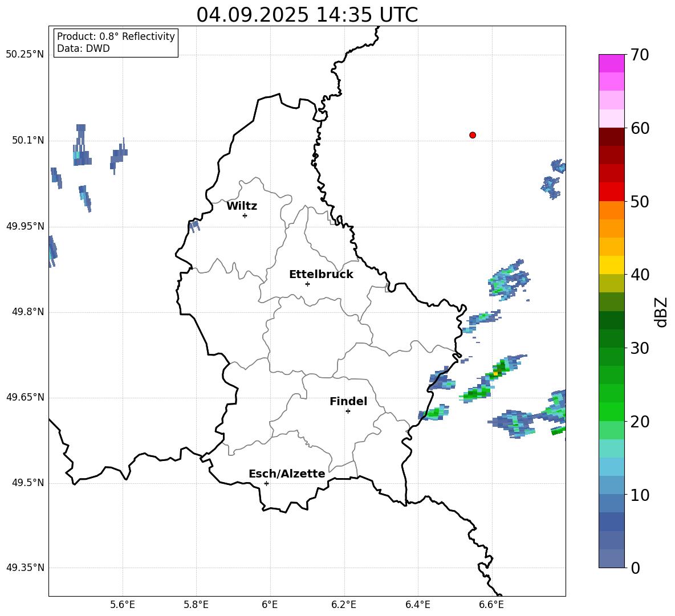This screenshot has height=616, width=675.
Task: Click the Ettelbruck station label
Action: tap(321, 275)
